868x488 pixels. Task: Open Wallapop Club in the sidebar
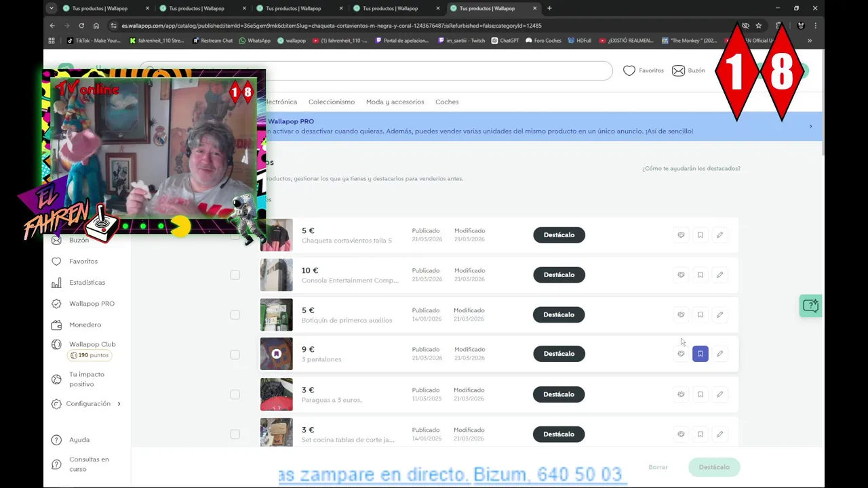click(92, 344)
